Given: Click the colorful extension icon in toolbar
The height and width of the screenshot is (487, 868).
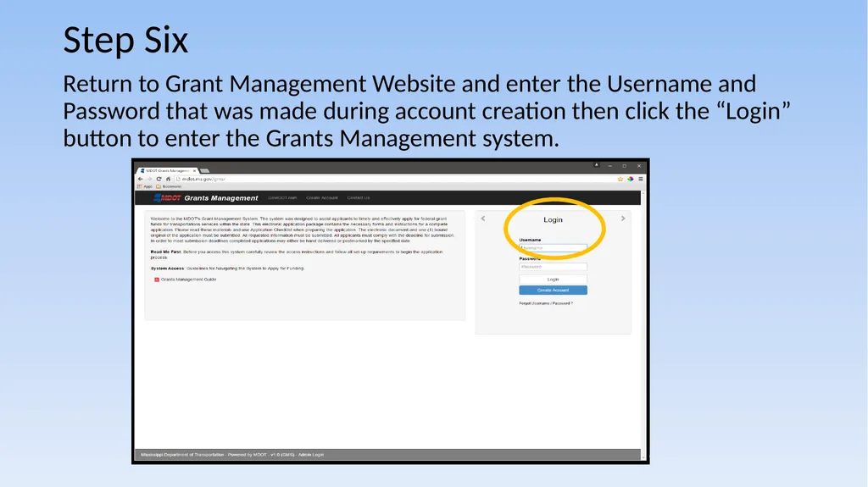Looking at the screenshot, I should [x=630, y=179].
